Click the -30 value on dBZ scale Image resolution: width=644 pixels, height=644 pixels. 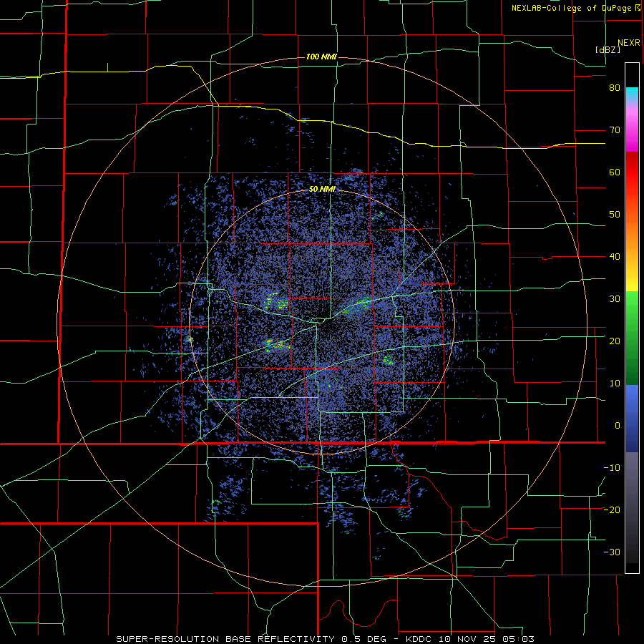[612, 552]
